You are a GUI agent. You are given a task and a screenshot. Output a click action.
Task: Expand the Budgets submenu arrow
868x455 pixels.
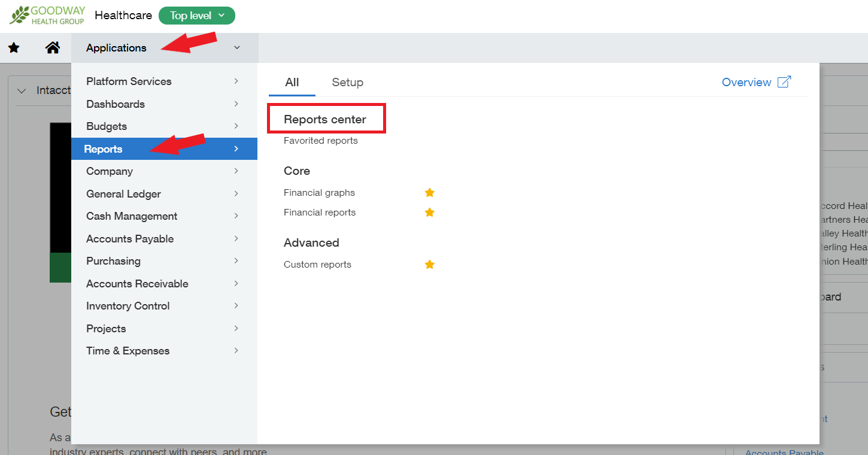point(236,126)
